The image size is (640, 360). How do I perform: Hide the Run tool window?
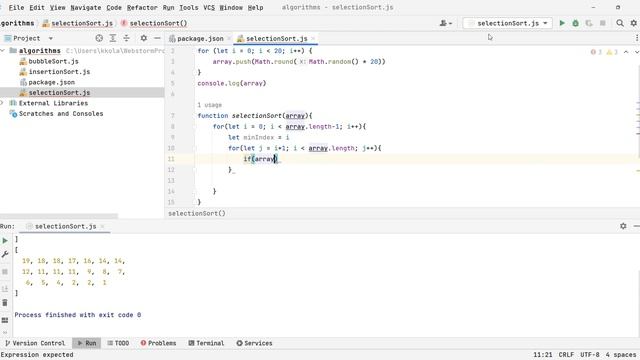click(x=636, y=226)
